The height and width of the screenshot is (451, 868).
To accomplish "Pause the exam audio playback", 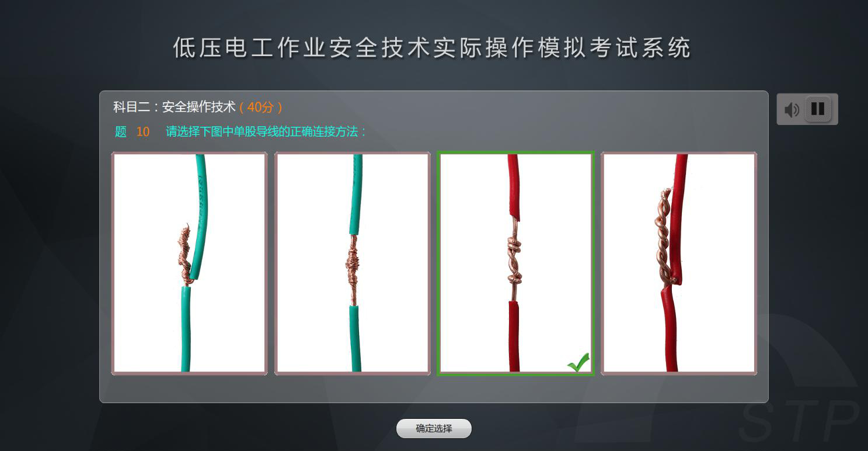I will (x=818, y=109).
